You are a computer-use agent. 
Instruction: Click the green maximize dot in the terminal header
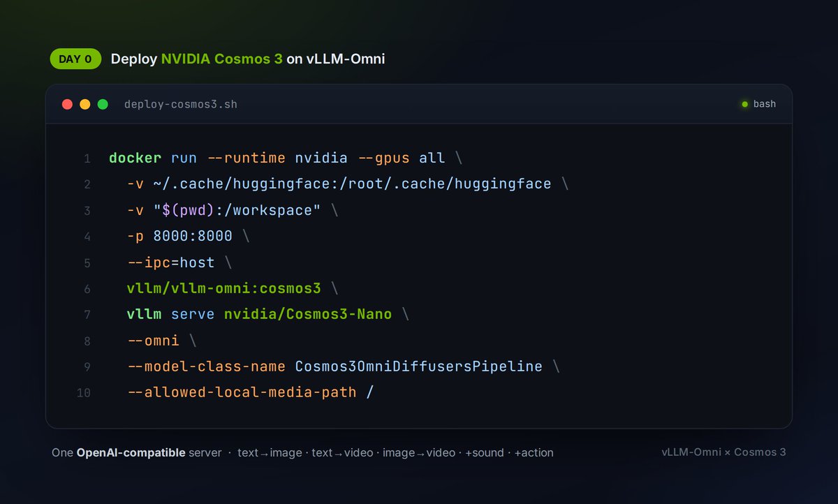tap(103, 104)
